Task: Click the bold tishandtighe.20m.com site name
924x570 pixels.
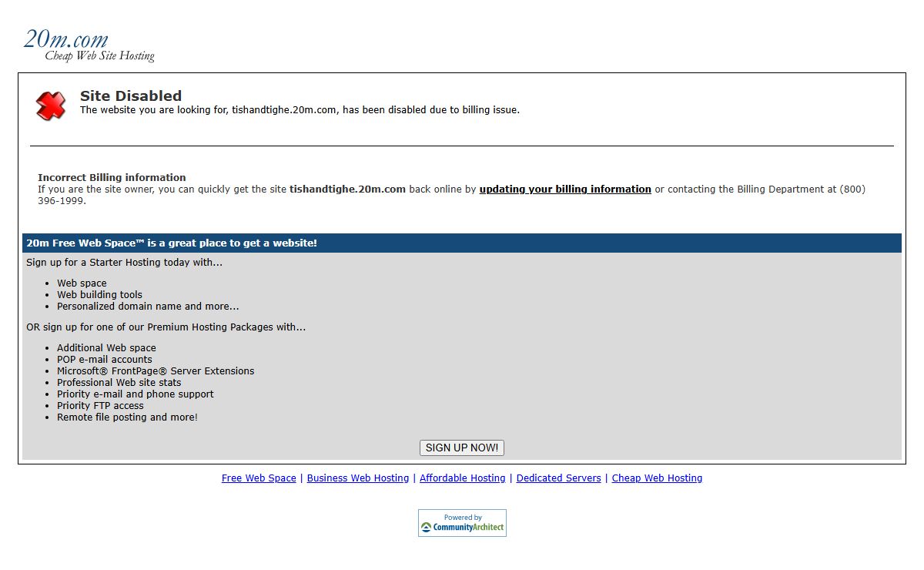Action: pos(347,189)
